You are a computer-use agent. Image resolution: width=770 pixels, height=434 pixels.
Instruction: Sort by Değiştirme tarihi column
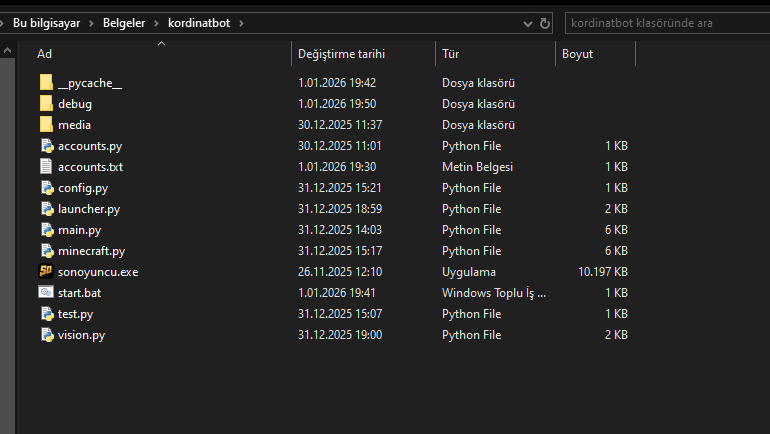point(341,54)
